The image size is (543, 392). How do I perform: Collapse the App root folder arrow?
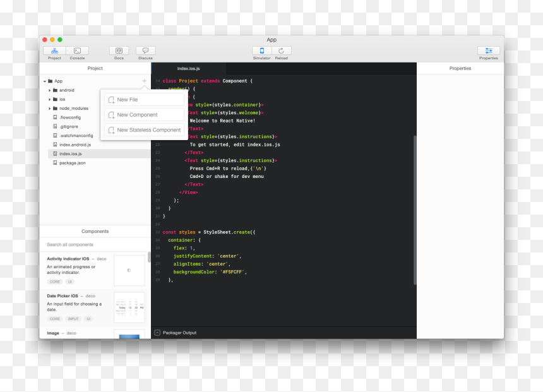click(45, 81)
